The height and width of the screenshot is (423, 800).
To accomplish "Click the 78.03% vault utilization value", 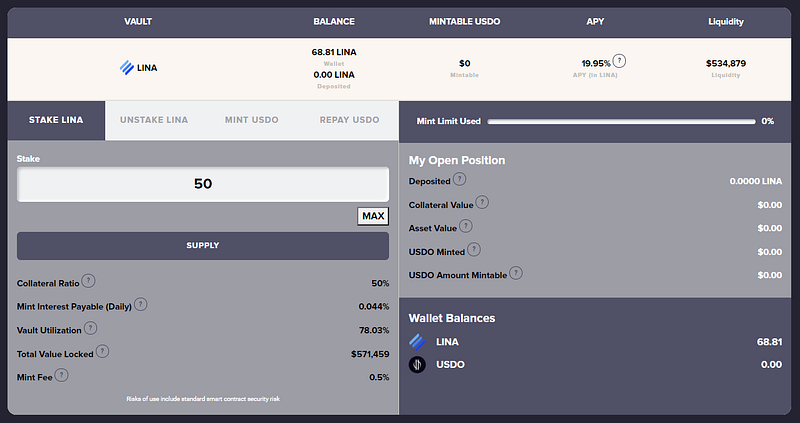I will click(x=374, y=330).
